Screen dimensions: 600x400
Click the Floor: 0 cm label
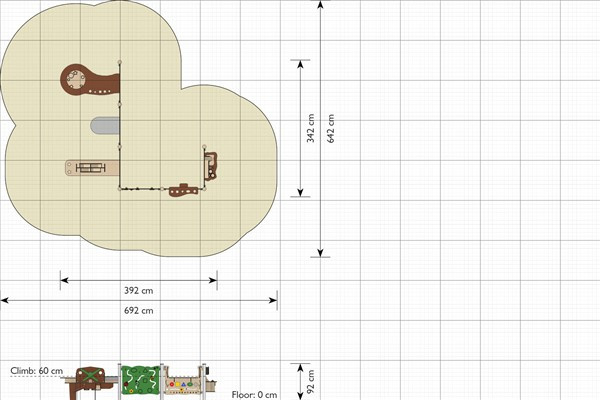click(x=254, y=395)
